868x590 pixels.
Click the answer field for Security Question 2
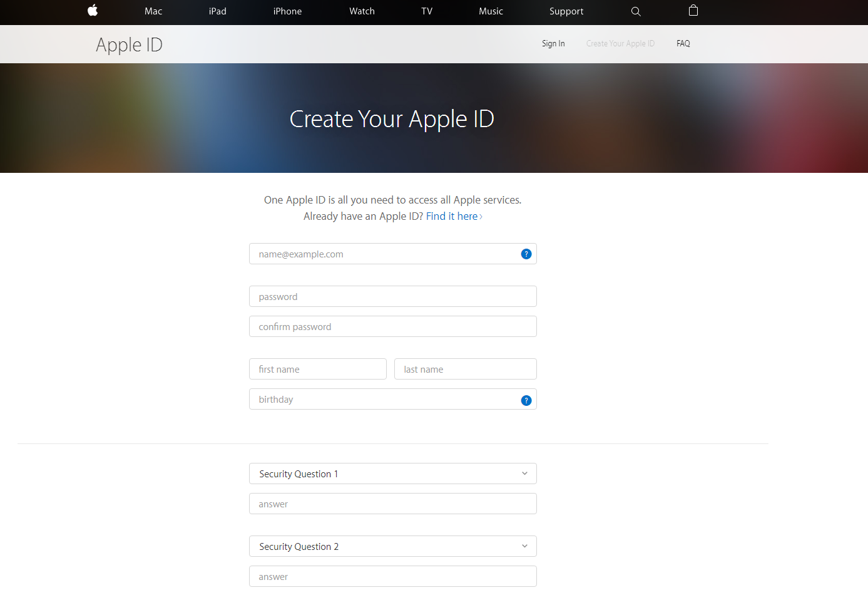[393, 576]
